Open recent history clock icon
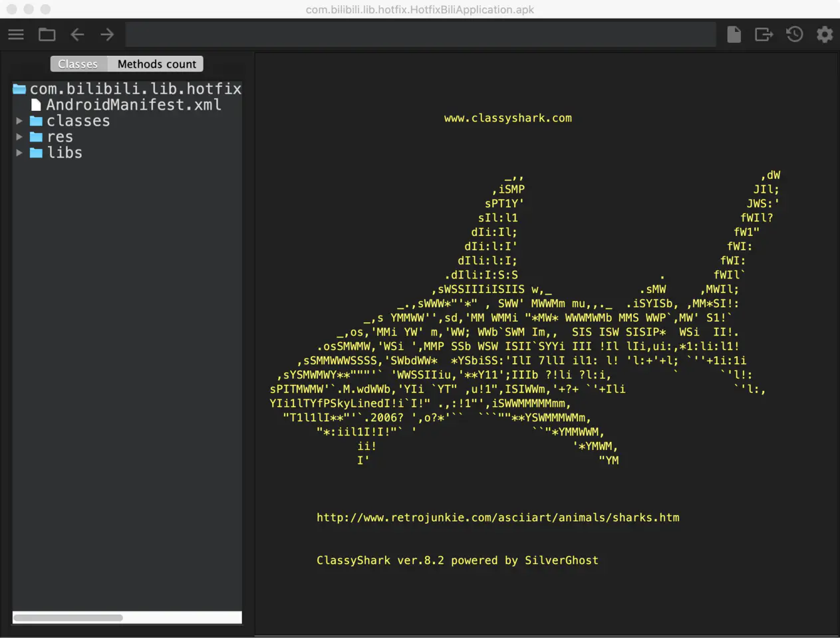Viewport: 840px width, 638px height. coord(794,35)
